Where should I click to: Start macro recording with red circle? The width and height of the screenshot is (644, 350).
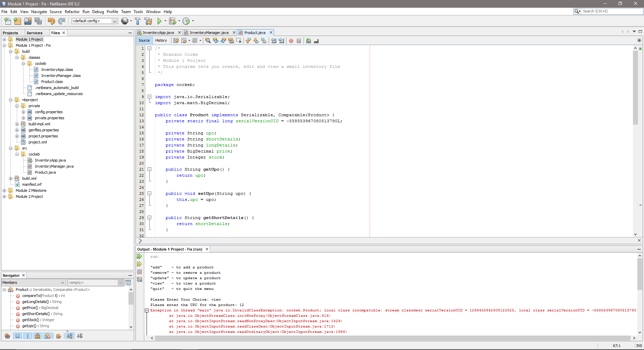coord(291,41)
